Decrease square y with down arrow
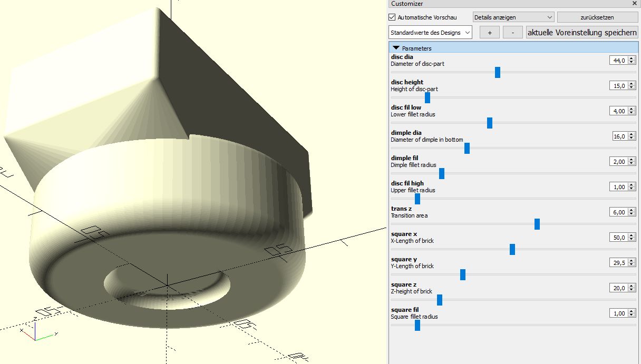Screen dimensions: 641x364 (x=632, y=265)
